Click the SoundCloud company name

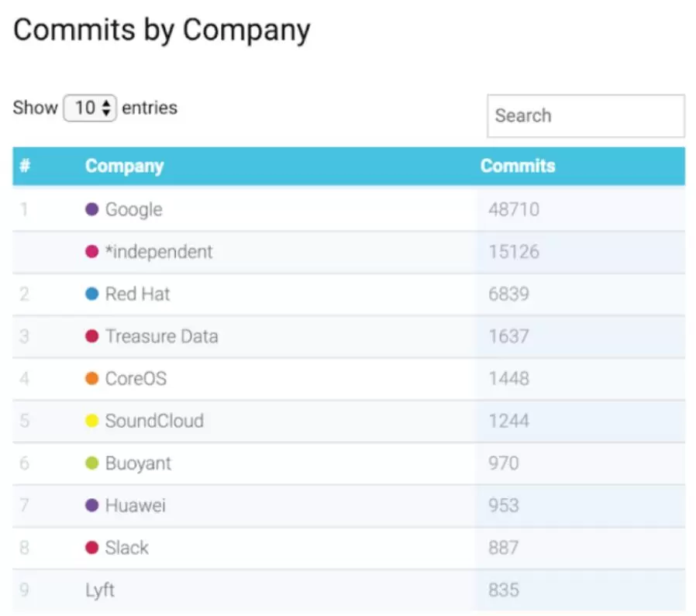154,421
